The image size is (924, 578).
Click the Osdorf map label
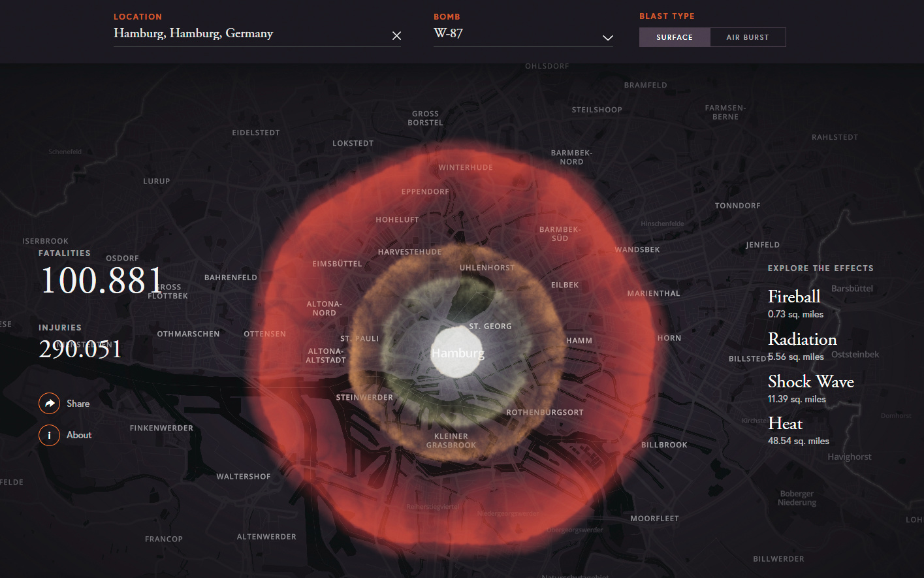pyautogui.click(x=122, y=259)
